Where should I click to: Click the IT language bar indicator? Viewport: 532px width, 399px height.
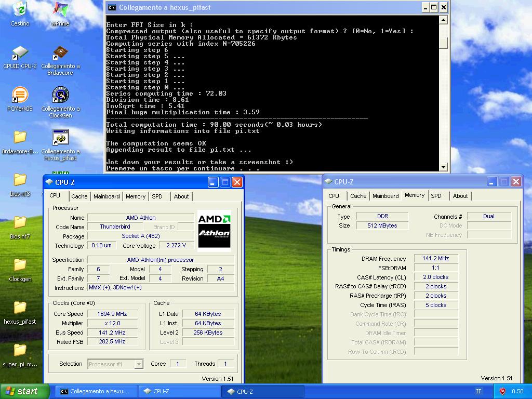[478, 391]
